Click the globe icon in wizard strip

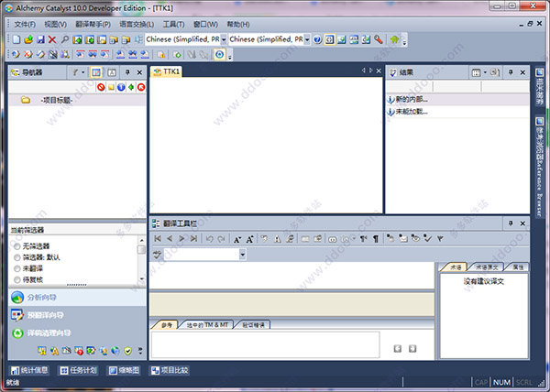115,351
